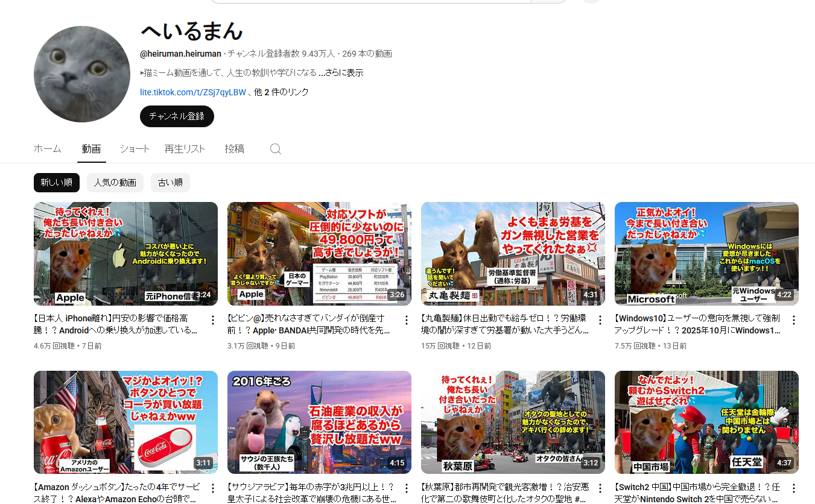This screenshot has width=815, height=504.
Task: Open more options for the ピピン@ video
Action: pos(406,320)
